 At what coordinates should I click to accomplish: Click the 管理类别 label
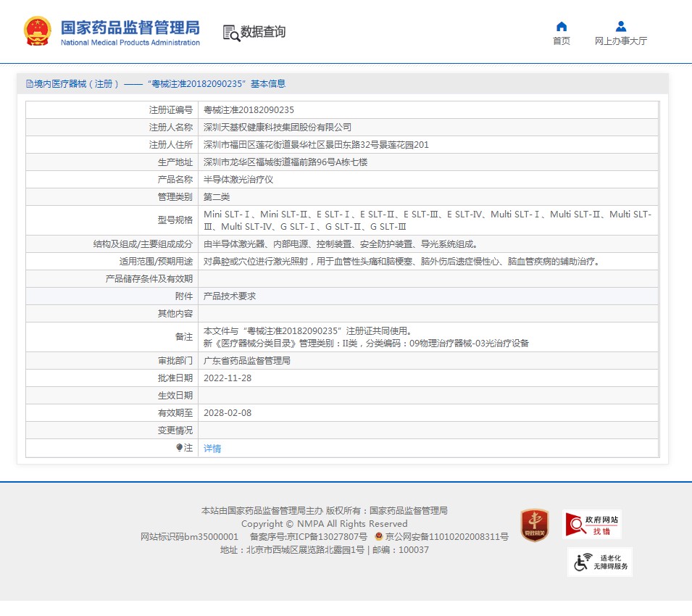coord(175,197)
